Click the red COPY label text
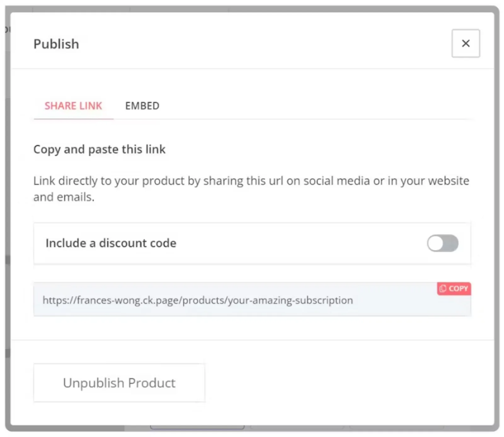The image size is (504, 437). tap(458, 288)
